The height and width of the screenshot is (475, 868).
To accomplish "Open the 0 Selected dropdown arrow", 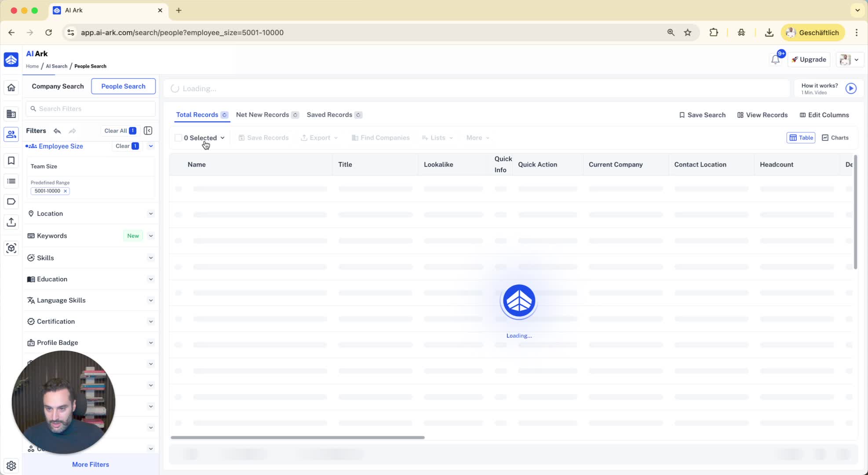I will pos(222,138).
